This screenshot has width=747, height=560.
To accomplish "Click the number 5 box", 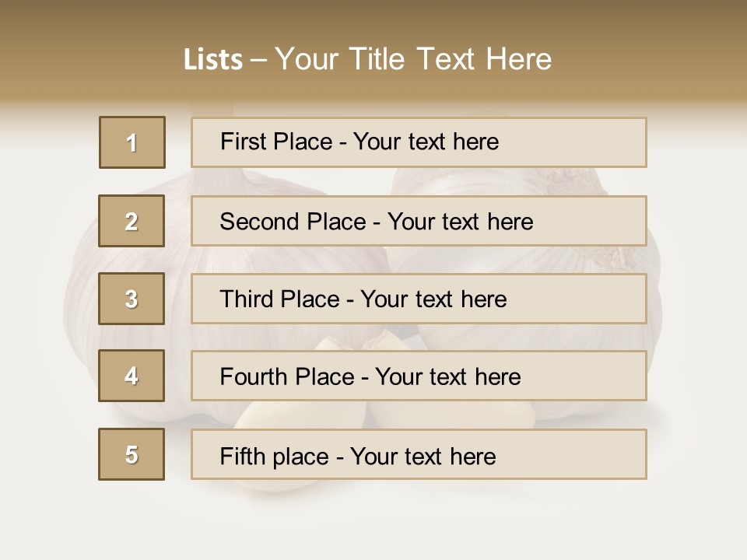I will (132, 454).
